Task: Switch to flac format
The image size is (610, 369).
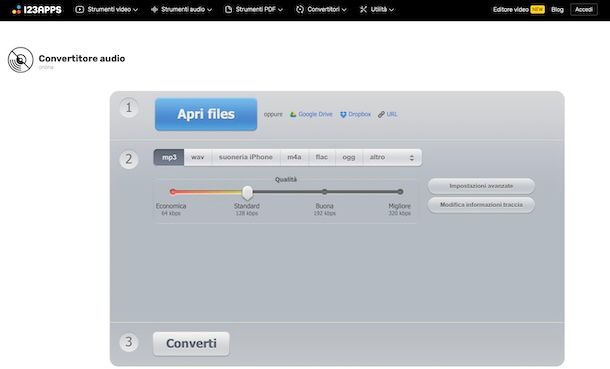Action: (x=322, y=157)
